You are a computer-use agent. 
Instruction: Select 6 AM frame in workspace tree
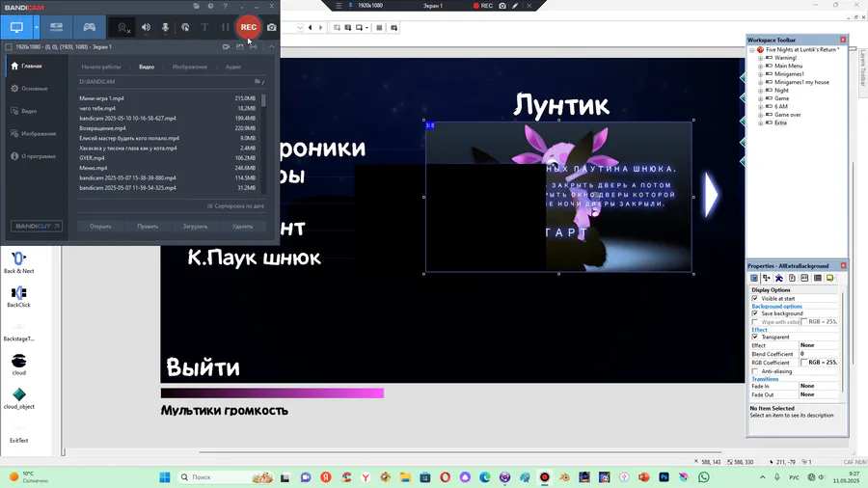point(780,106)
